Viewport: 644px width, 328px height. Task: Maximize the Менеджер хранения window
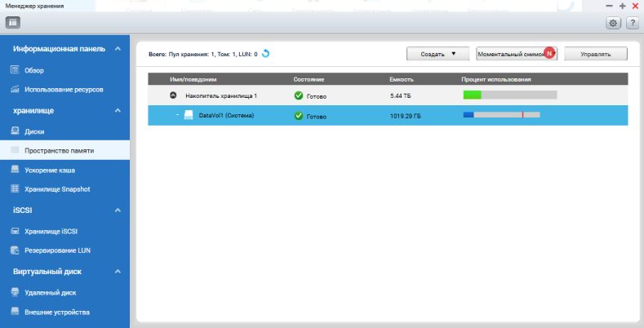pos(623,6)
